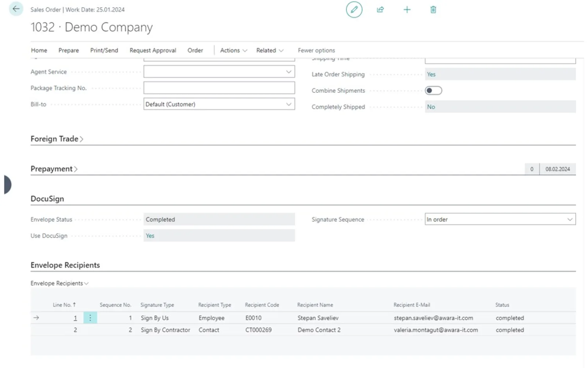588x368 pixels.
Task: Click the Sequence No. column header
Action: (x=115, y=305)
